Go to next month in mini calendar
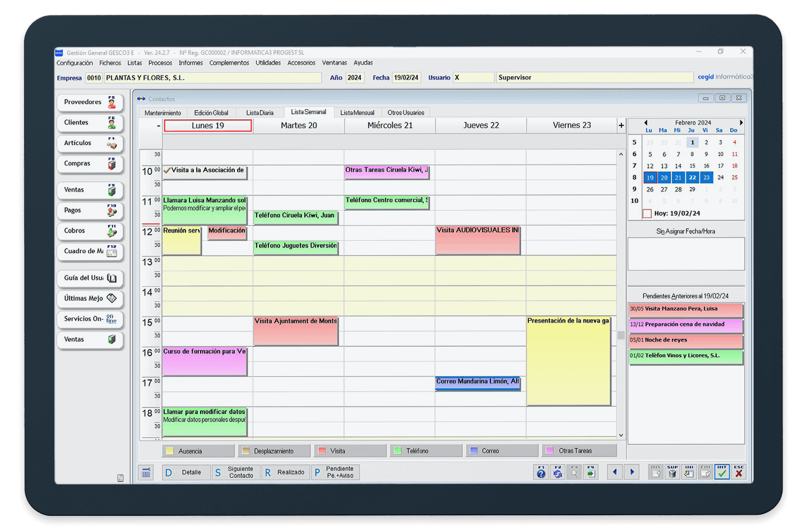The height and width of the screenshot is (532, 807). pyautogui.click(x=741, y=123)
